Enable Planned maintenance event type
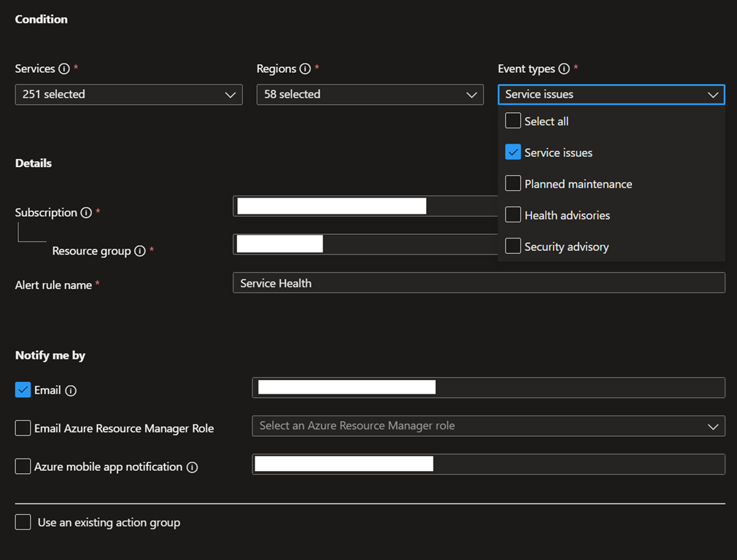The height and width of the screenshot is (560, 737). point(513,184)
